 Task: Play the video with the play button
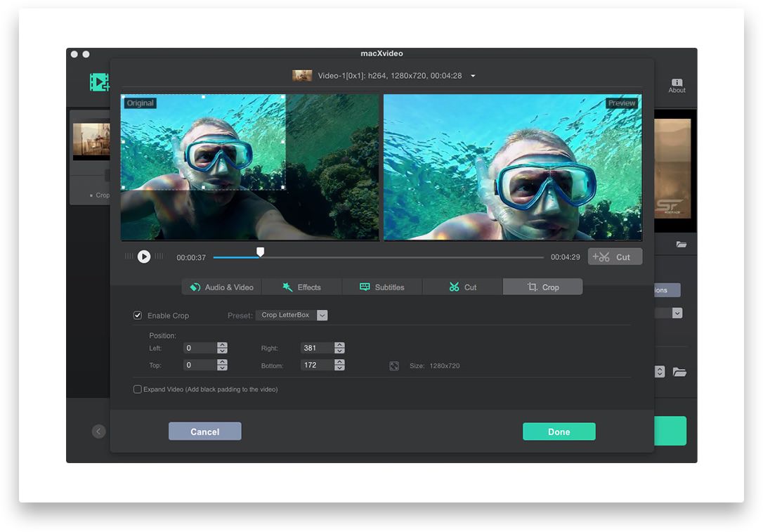tap(143, 256)
